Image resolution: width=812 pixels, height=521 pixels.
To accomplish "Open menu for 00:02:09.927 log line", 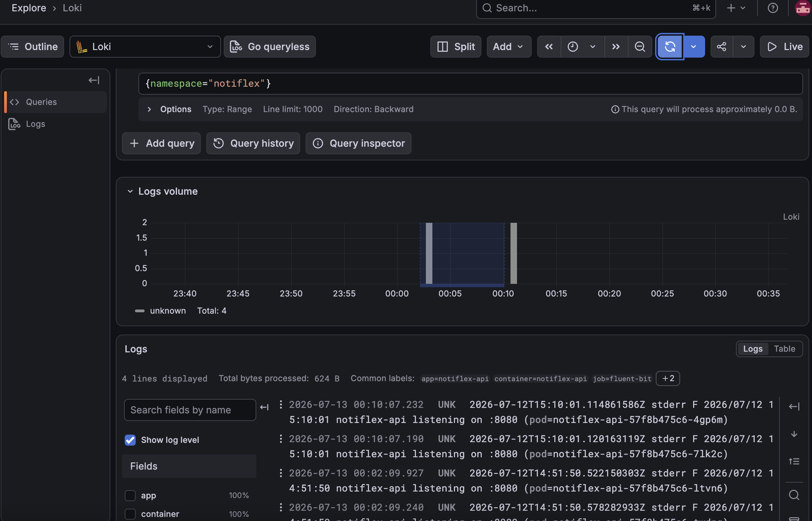I will tap(281, 473).
